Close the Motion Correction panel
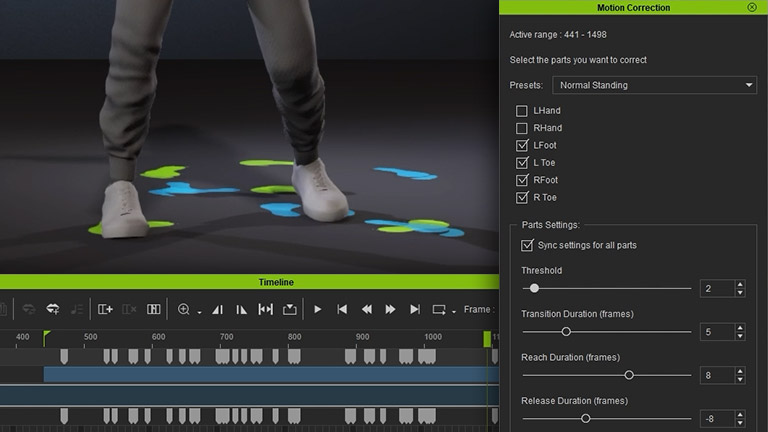The image size is (768, 432). click(x=752, y=7)
